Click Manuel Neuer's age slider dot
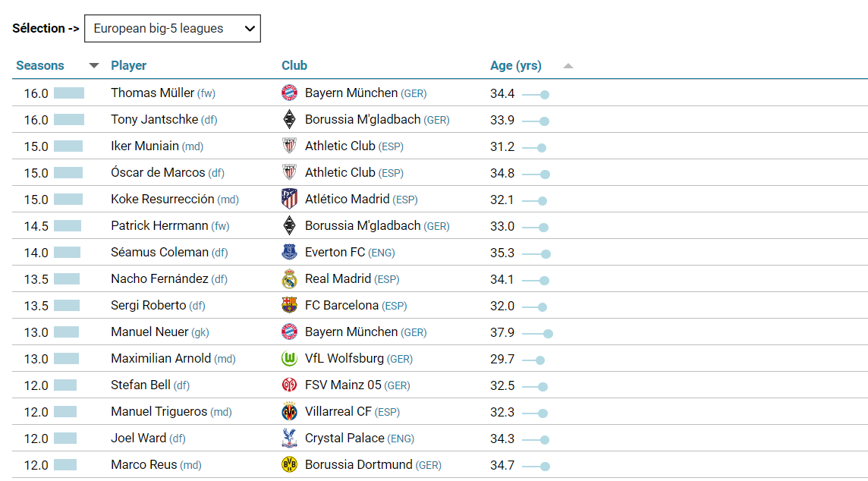The width and height of the screenshot is (868, 481). coord(548,333)
